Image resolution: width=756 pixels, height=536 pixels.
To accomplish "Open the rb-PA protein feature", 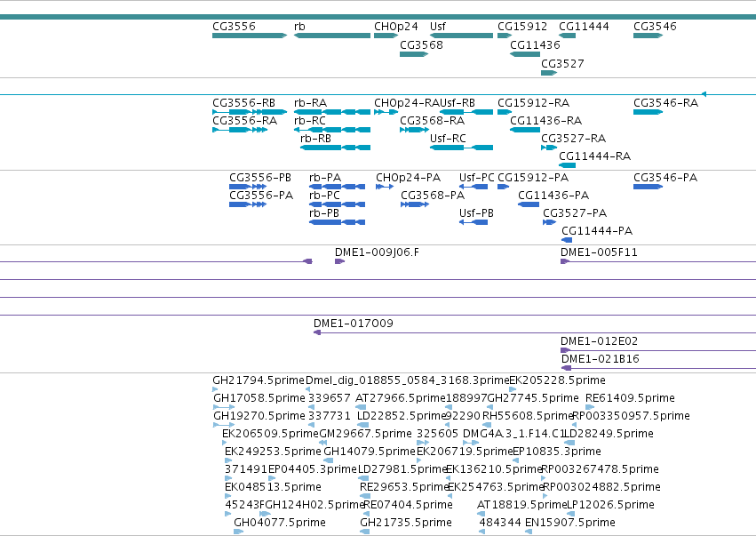I will point(337,187).
